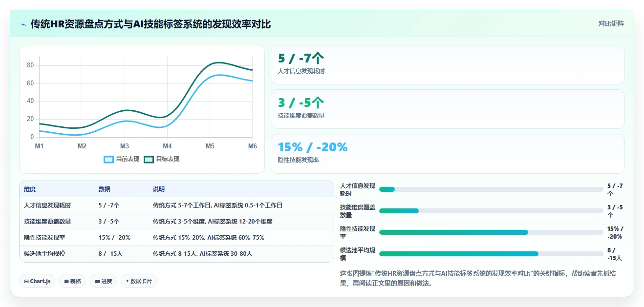Select the 3 / -5个 data card
This screenshot has width=644, height=307.
coord(448,109)
